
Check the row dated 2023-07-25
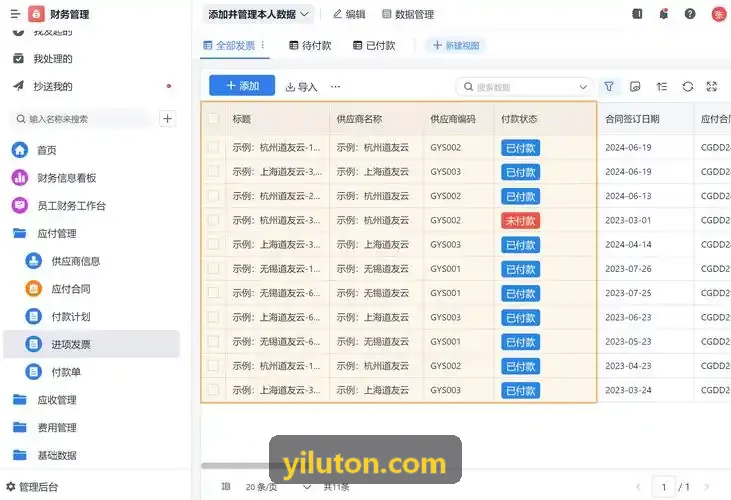coord(213,293)
